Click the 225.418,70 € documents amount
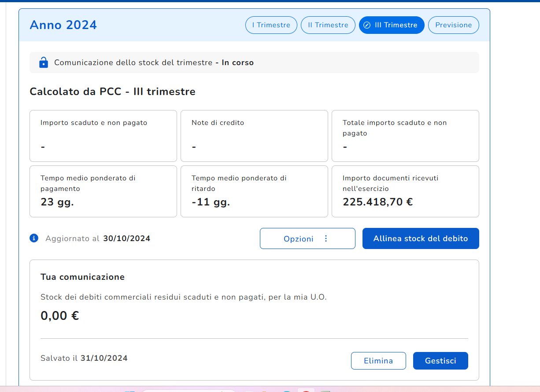The width and height of the screenshot is (540, 392). [377, 202]
